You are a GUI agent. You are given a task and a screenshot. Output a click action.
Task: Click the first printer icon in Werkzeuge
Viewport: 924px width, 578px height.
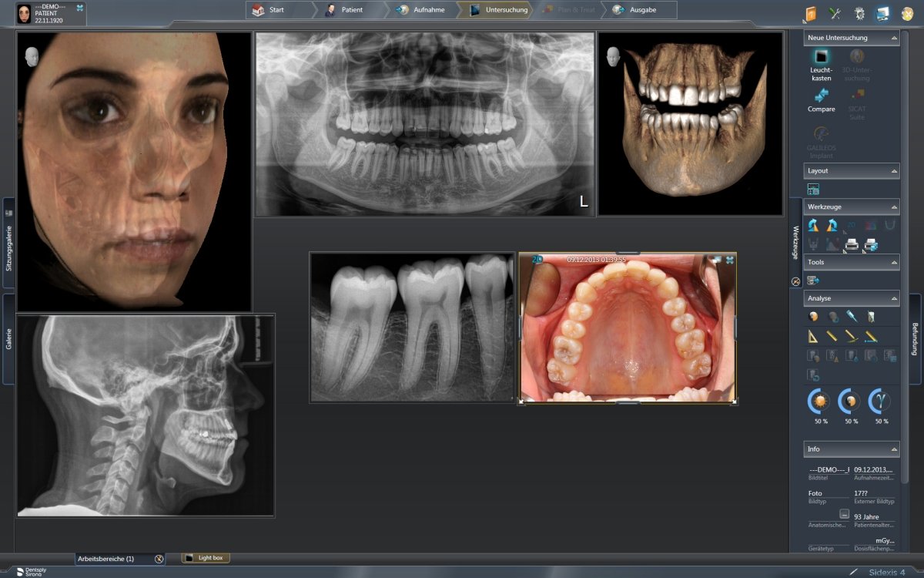click(852, 245)
